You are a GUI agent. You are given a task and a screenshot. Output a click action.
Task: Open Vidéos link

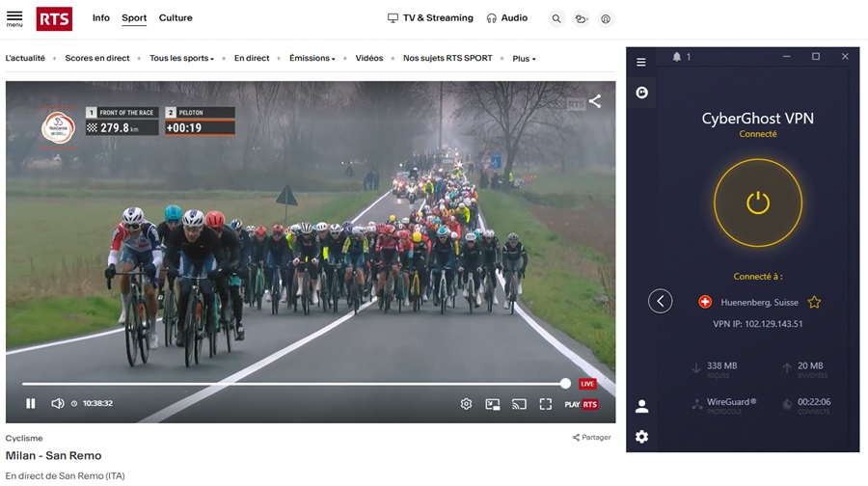pyautogui.click(x=368, y=58)
